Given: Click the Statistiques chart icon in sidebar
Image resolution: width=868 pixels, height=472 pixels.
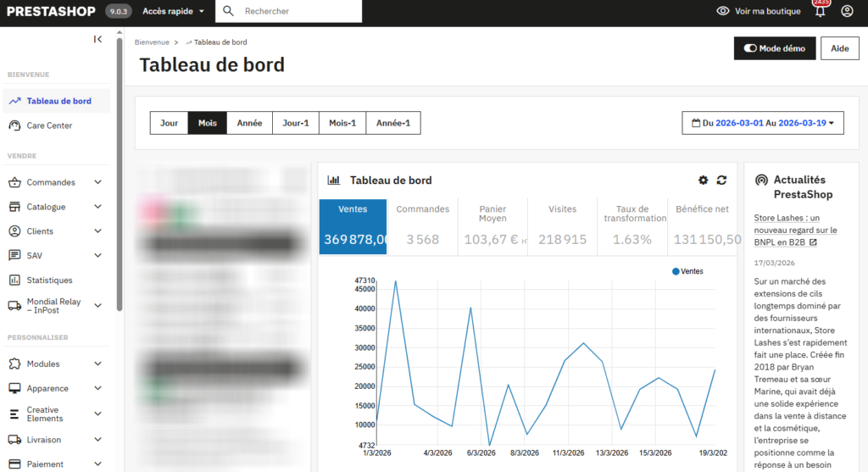Looking at the screenshot, I should tap(14, 280).
